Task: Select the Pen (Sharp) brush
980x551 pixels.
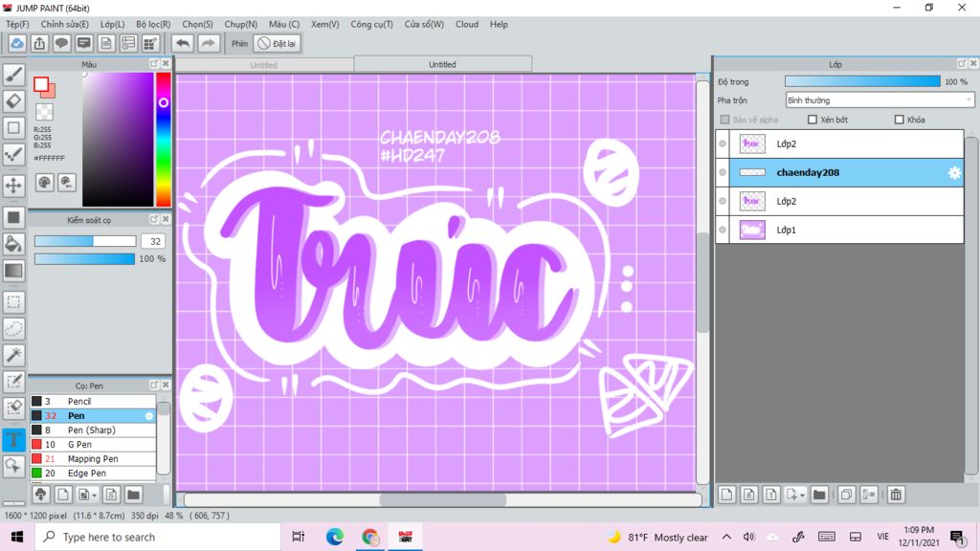Action: coord(93,430)
